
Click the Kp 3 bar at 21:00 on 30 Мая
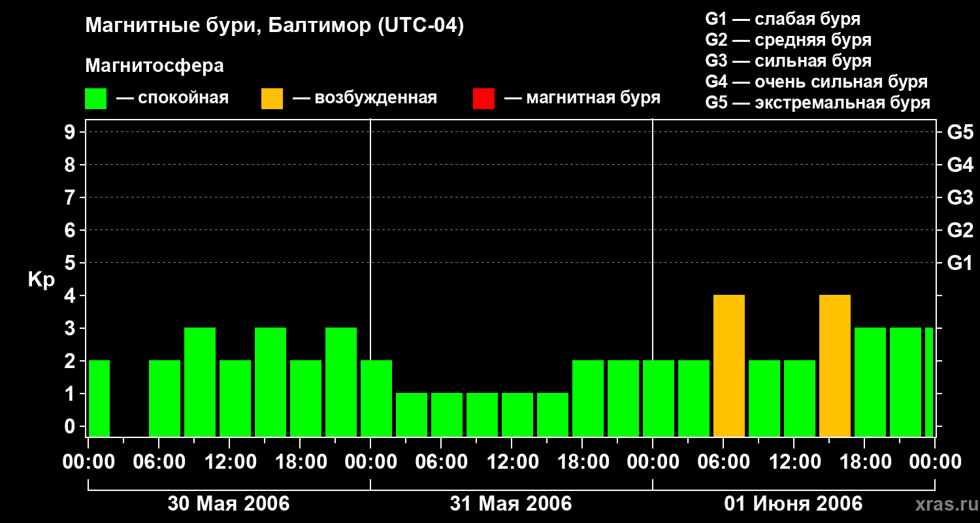pos(341,382)
